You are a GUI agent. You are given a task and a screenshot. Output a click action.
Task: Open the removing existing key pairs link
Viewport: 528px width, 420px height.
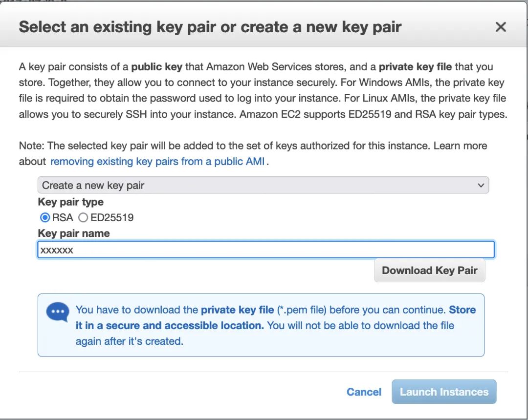tap(157, 161)
